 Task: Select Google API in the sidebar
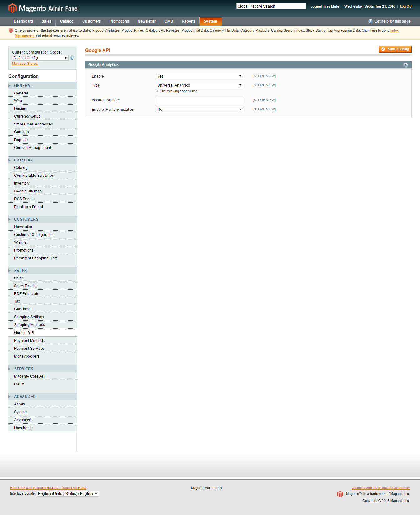pos(43,333)
